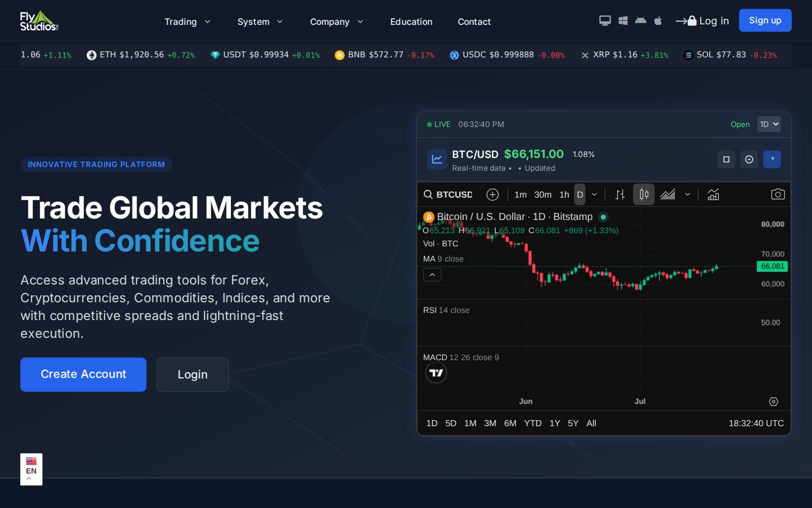
Task: Select the D daily chart interval
Action: pyautogui.click(x=580, y=195)
